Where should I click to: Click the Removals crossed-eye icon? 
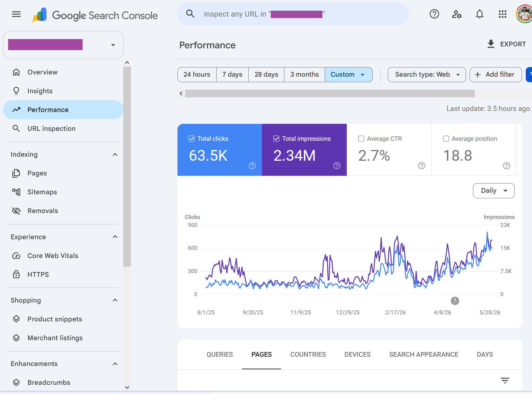coord(16,210)
